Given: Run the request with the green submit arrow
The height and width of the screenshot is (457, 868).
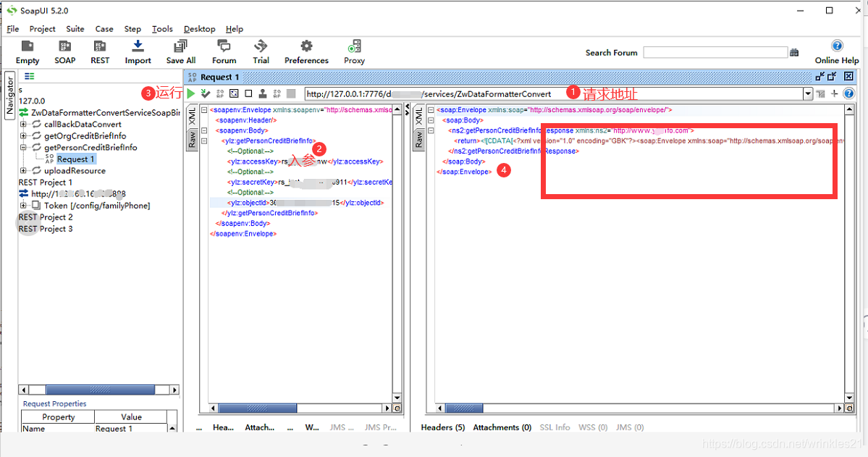Looking at the screenshot, I should (190, 93).
